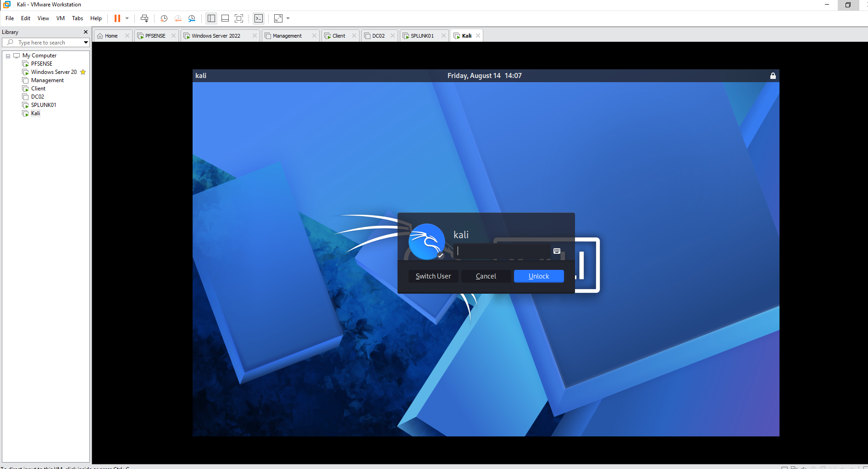The width and height of the screenshot is (868, 469).
Task: Open the View menu
Action: (43, 18)
